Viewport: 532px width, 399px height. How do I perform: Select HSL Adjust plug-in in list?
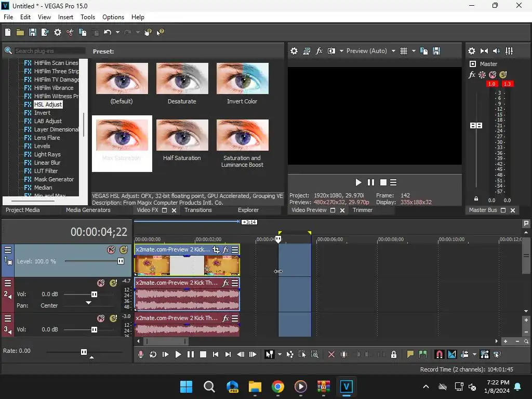coord(48,104)
